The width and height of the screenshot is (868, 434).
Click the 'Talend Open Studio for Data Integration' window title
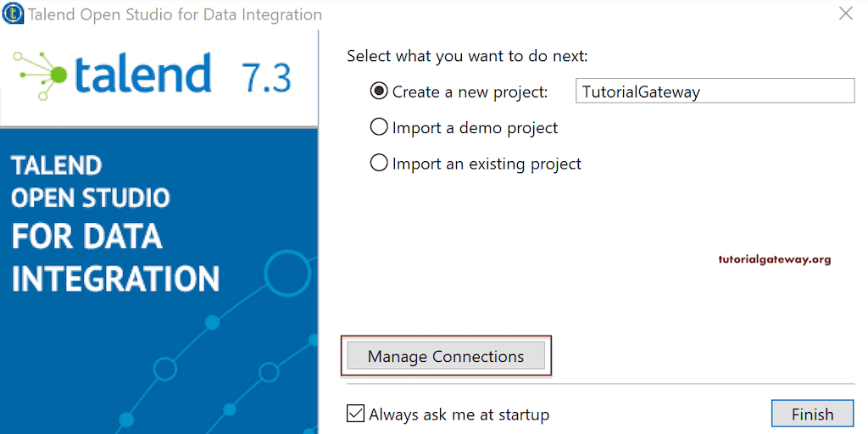click(175, 14)
